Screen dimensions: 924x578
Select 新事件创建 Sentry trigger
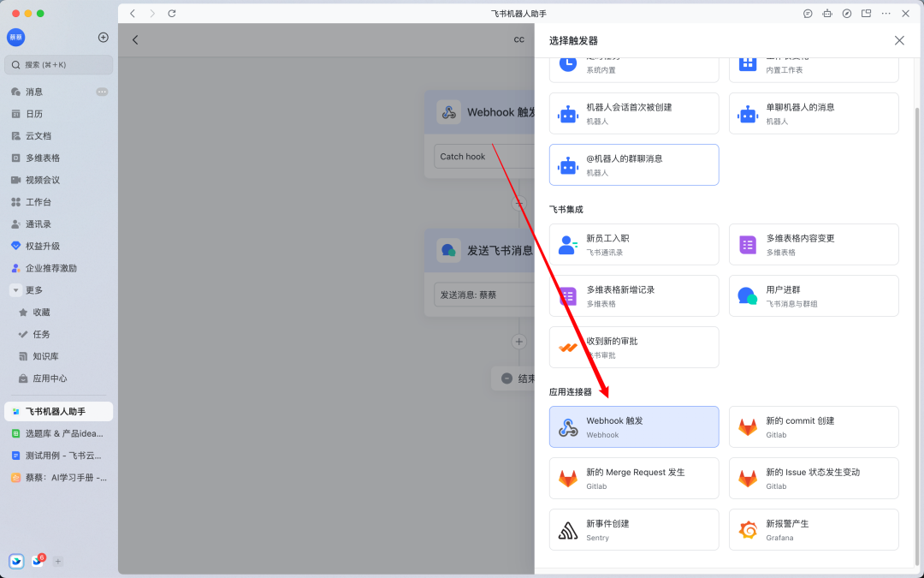point(634,530)
